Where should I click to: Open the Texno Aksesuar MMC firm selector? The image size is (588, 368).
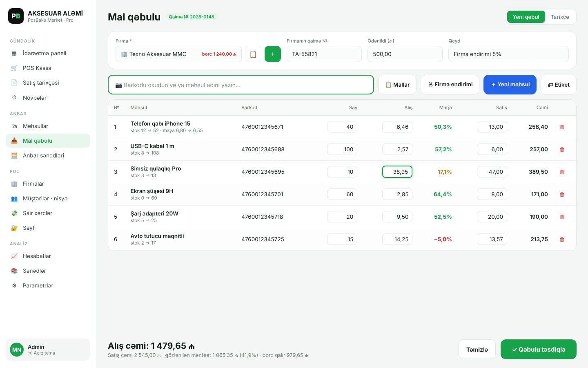(178, 54)
